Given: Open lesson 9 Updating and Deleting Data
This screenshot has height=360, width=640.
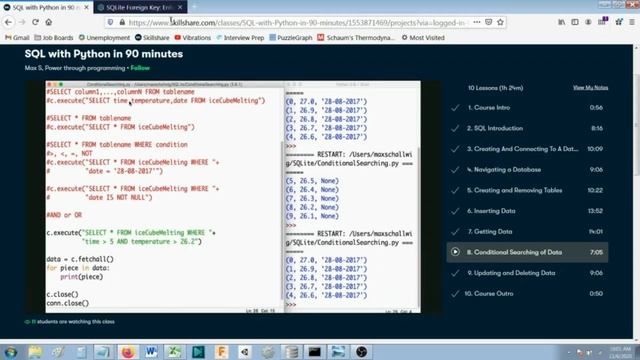Looking at the screenshot, I should pos(527,273).
